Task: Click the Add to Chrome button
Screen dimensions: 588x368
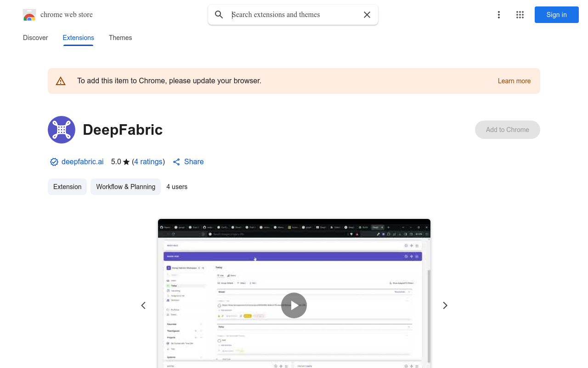Action: (508, 130)
